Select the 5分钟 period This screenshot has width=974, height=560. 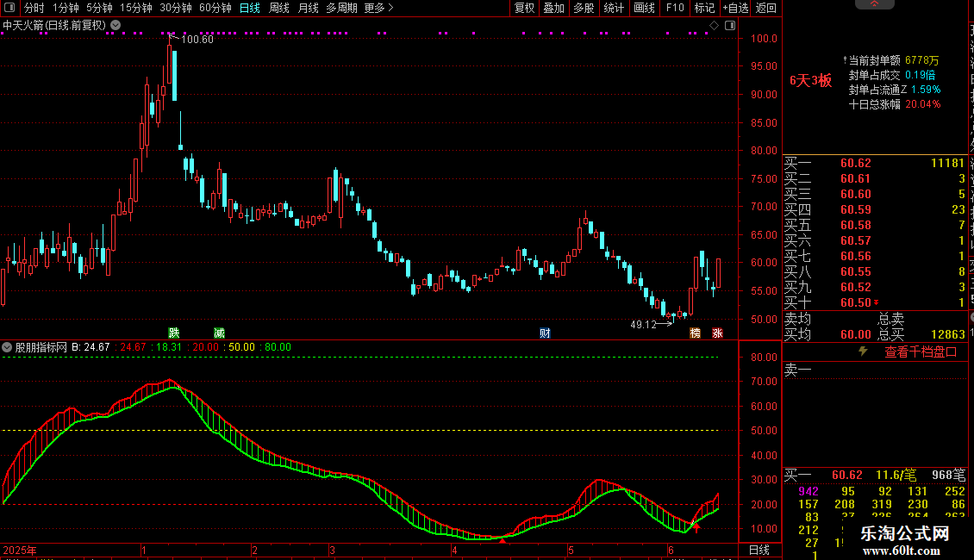99,8
